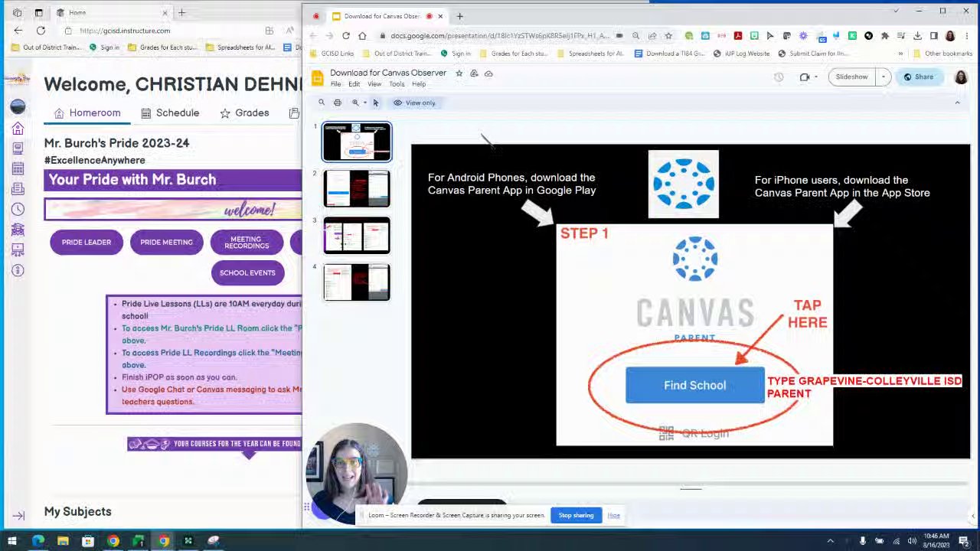This screenshot has width=980, height=551.
Task: Click the Share button
Action: pyautogui.click(x=919, y=77)
